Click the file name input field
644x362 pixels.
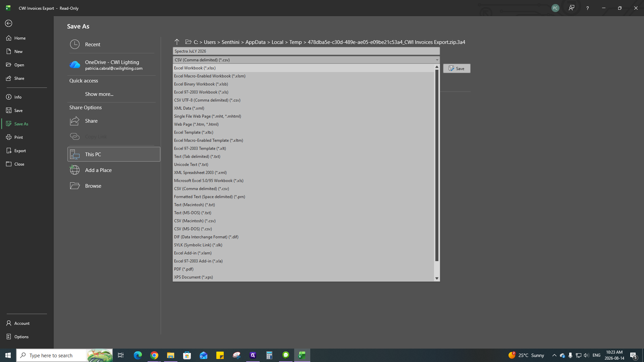pyautogui.click(x=306, y=51)
